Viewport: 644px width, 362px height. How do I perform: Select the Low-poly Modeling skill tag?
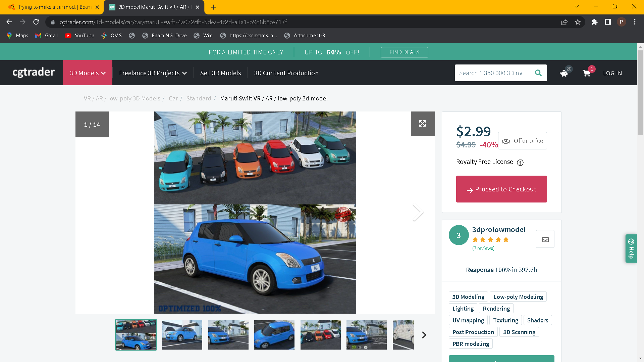click(x=518, y=297)
